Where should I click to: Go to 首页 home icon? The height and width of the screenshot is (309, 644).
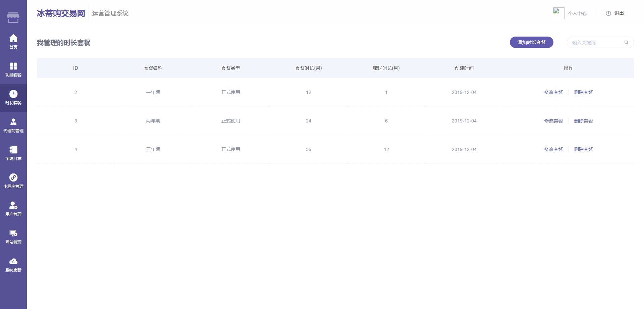click(13, 38)
